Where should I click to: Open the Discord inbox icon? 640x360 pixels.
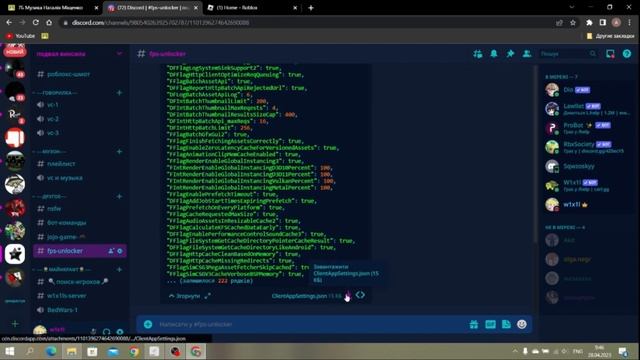(x=610, y=54)
